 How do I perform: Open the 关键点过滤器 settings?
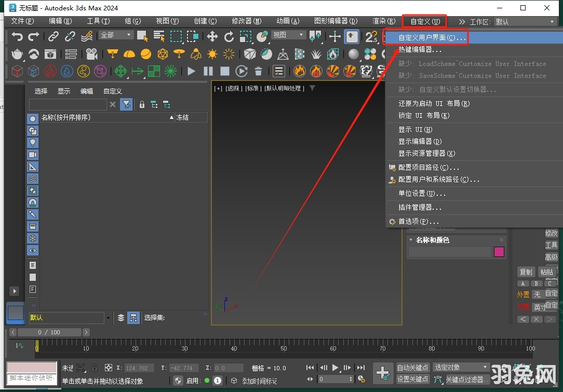(x=466, y=380)
